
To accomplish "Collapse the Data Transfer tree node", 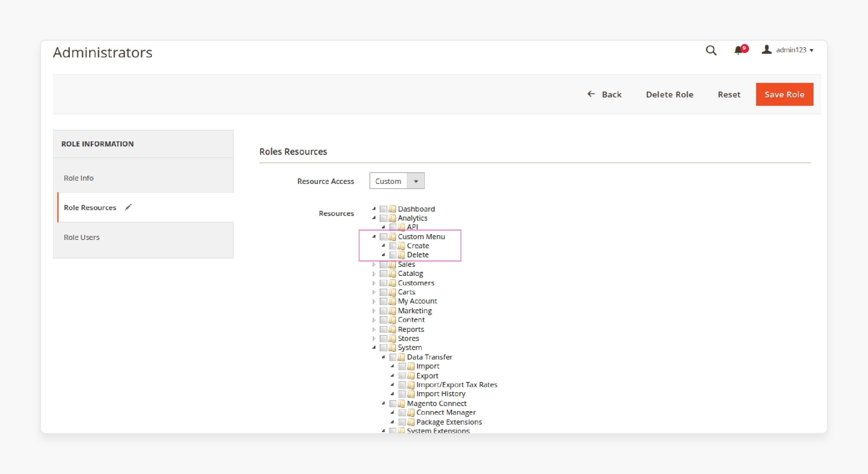I will tap(383, 357).
